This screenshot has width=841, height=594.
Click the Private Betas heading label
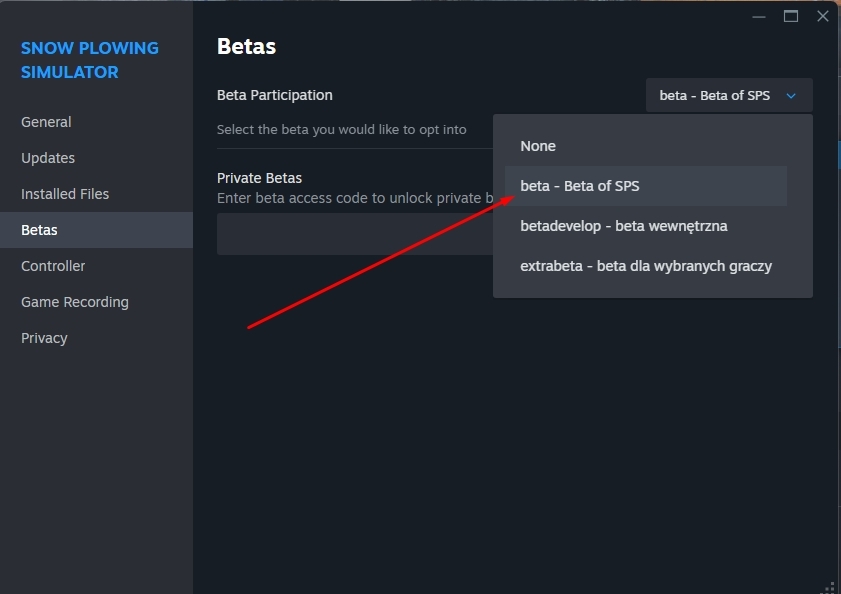click(259, 178)
